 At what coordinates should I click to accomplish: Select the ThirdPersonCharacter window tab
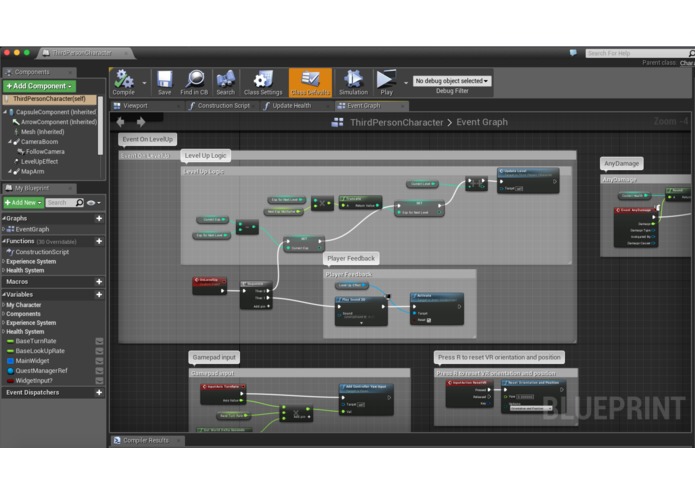coord(82,53)
